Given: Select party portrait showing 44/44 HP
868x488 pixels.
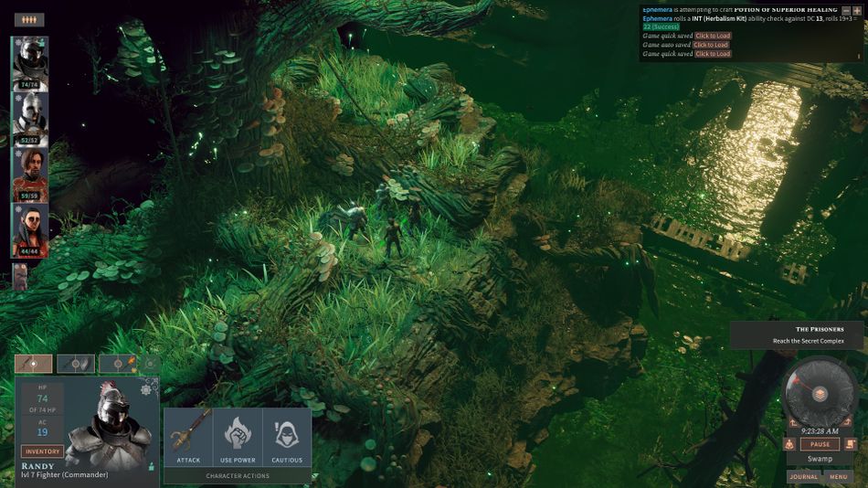Looking at the screenshot, I should [30, 230].
